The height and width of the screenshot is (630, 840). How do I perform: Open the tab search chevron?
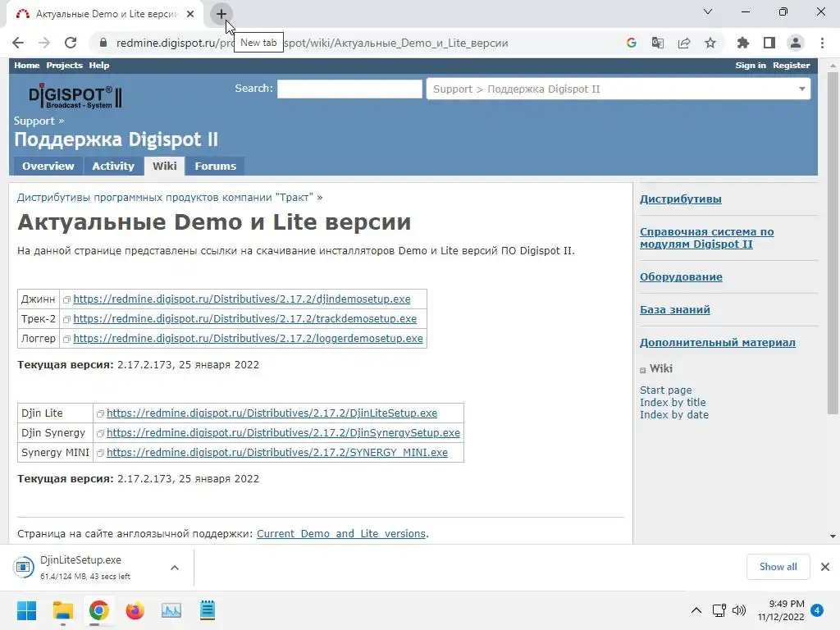708,11
